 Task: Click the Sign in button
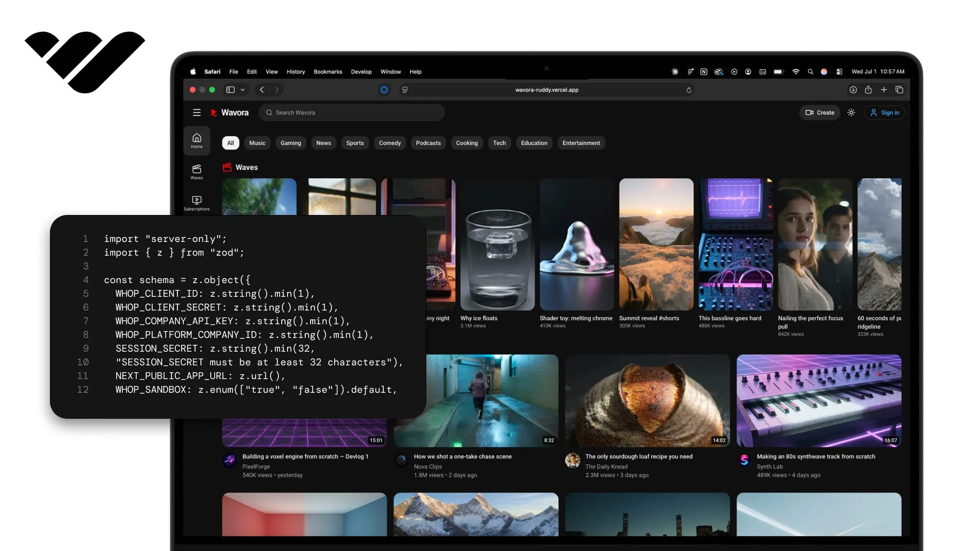(884, 113)
